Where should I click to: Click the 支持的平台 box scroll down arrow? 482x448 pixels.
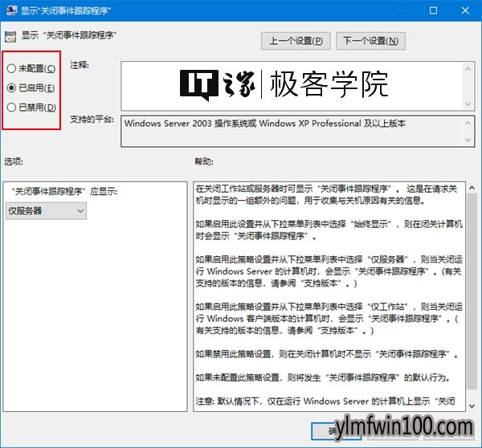468,141
